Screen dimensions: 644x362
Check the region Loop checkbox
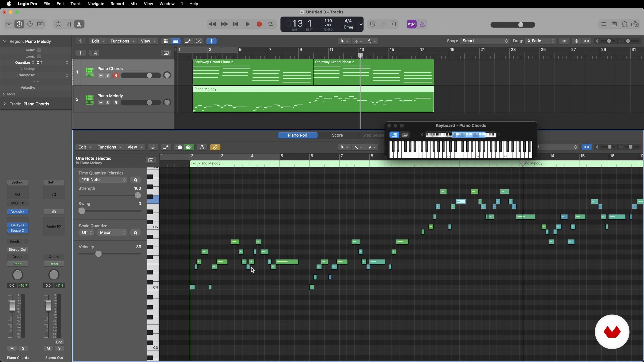(39, 56)
